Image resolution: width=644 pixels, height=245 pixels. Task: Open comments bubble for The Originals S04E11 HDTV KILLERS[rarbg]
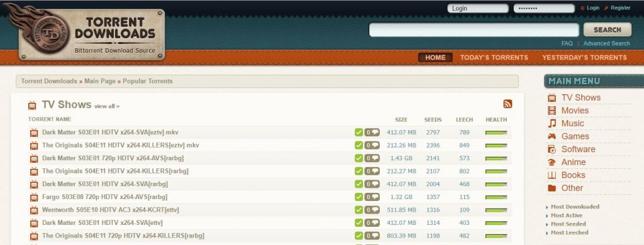(372, 171)
